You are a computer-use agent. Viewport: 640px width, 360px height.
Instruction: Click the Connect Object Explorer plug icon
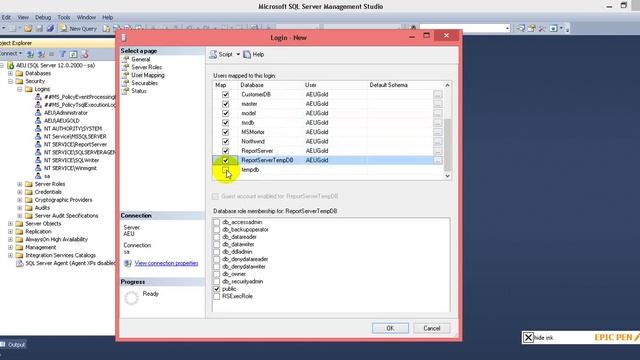click(30, 54)
